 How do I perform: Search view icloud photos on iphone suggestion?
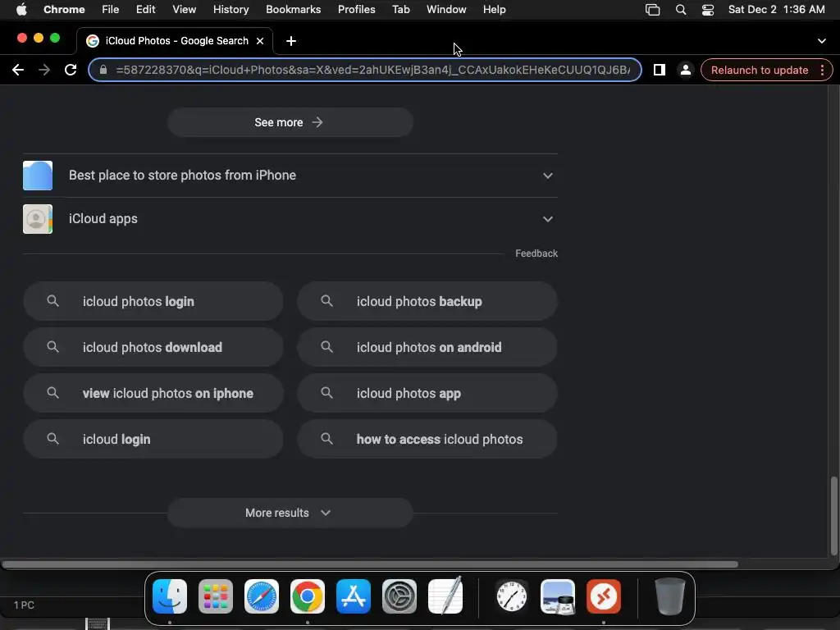click(153, 393)
